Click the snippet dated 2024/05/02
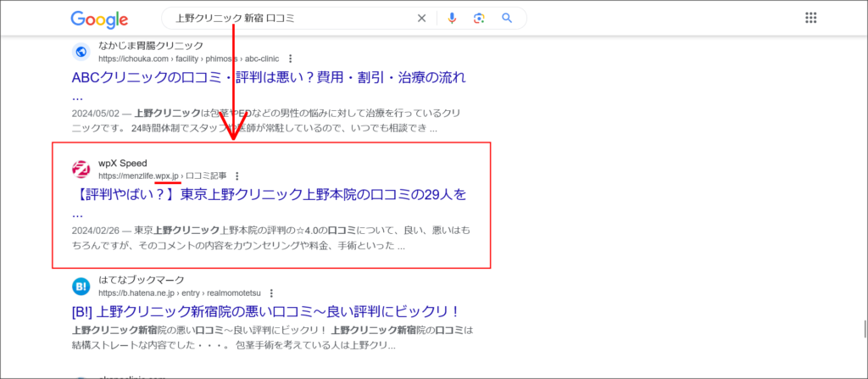 267,120
